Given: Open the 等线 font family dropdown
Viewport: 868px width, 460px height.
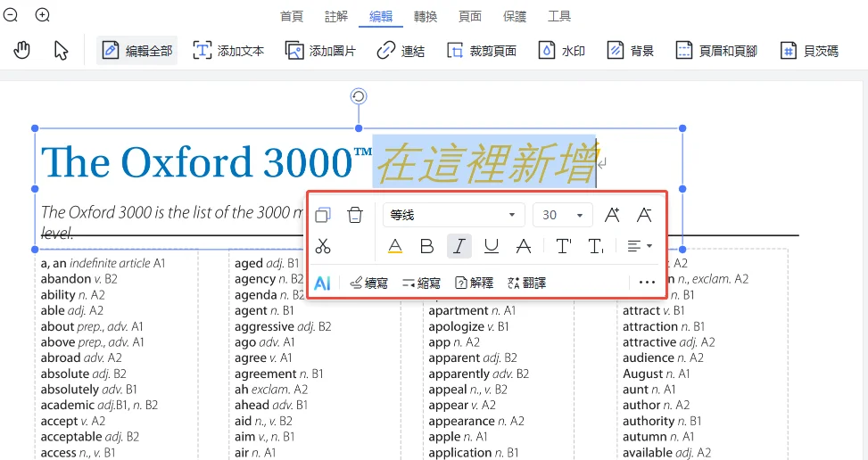Looking at the screenshot, I should pos(454,215).
